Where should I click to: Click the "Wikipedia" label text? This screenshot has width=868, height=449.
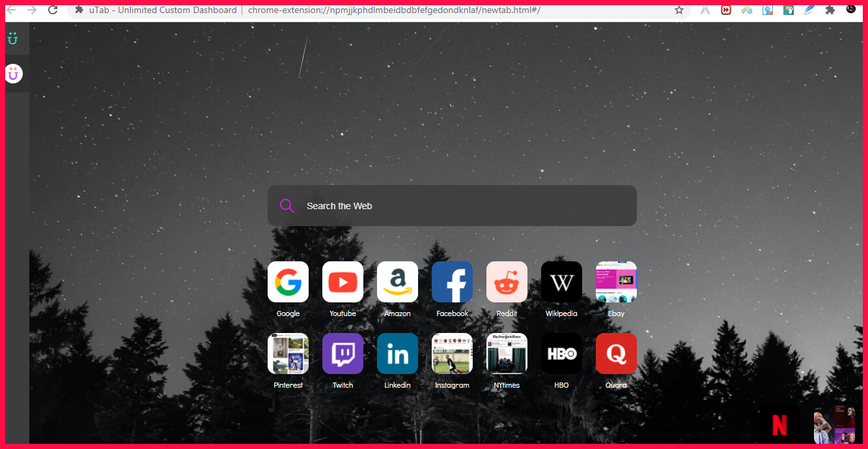coord(561,313)
